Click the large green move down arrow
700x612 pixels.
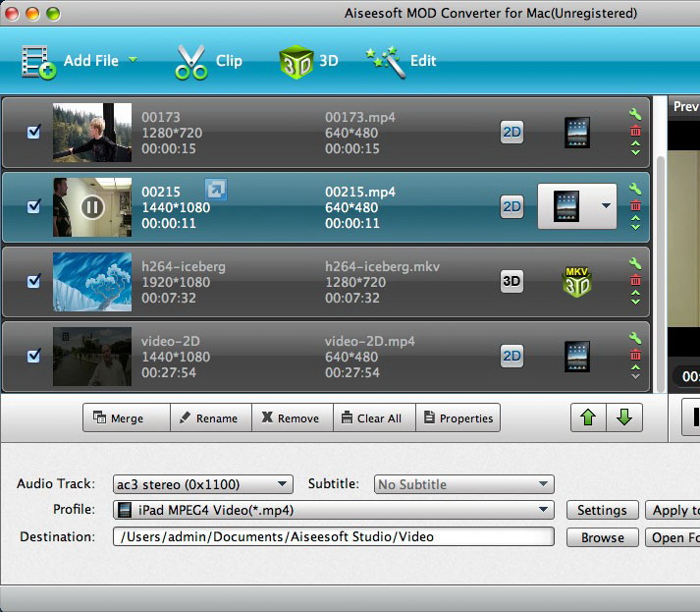[624, 417]
